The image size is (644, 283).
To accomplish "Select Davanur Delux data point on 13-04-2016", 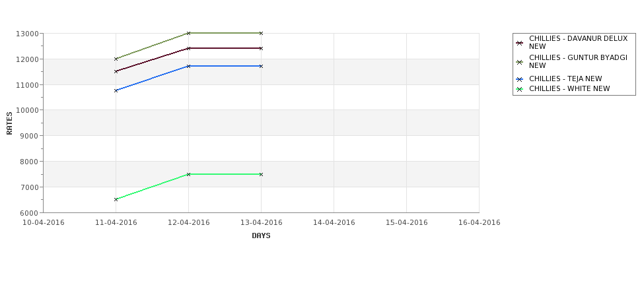I will [261, 48].
